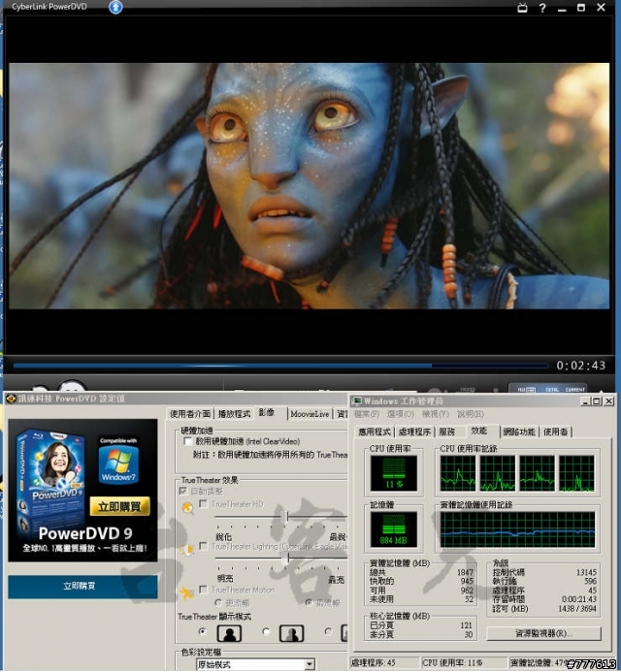Click the PowerDVD playback seek bar
Screen dimensions: 621x672
pos(281,366)
